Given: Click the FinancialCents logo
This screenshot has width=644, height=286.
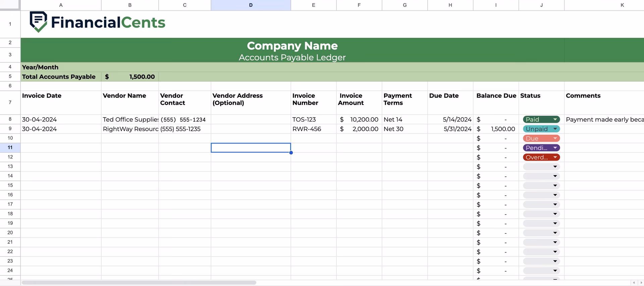Looking at the screenshot, I should pos(97,22).
